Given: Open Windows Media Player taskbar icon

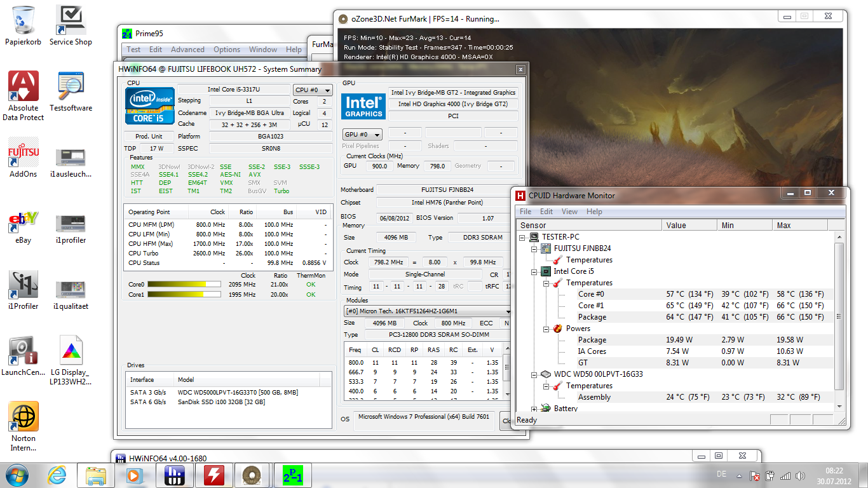Looking at the screenshot, I should [135, 475].
